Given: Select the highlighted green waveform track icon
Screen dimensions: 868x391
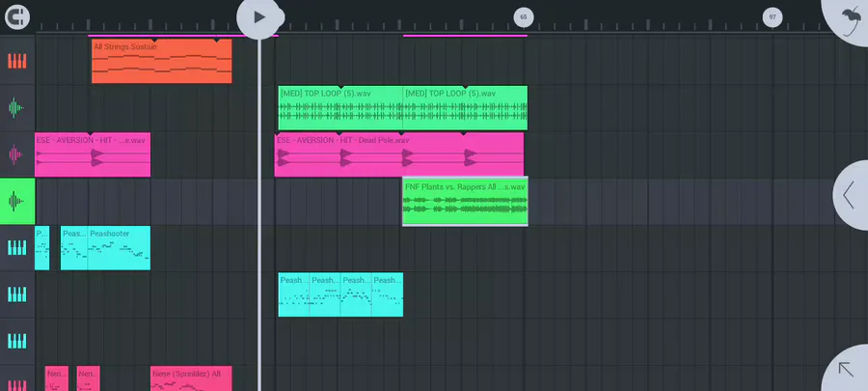Looking at the screenshot, I should tap(17, 201).
